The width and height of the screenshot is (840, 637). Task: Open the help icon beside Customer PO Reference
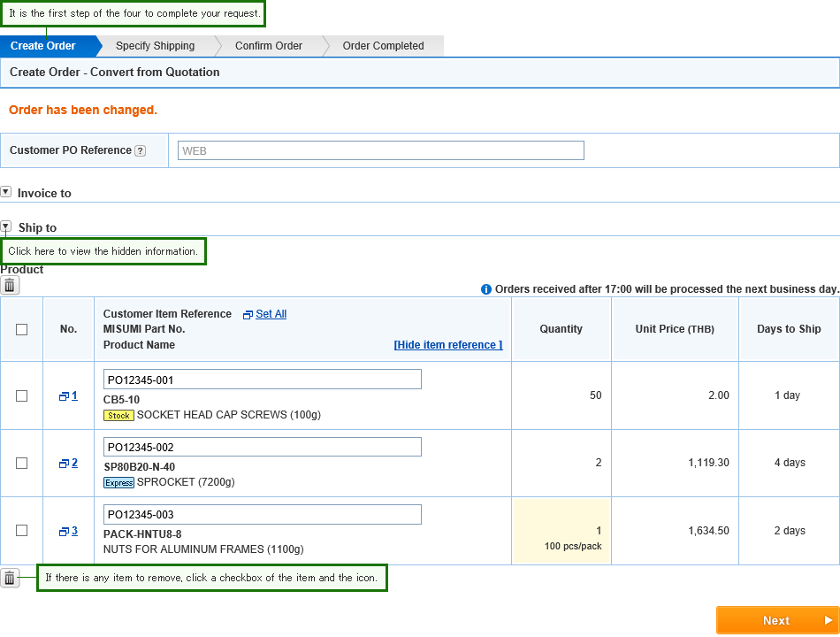[140, 150]
